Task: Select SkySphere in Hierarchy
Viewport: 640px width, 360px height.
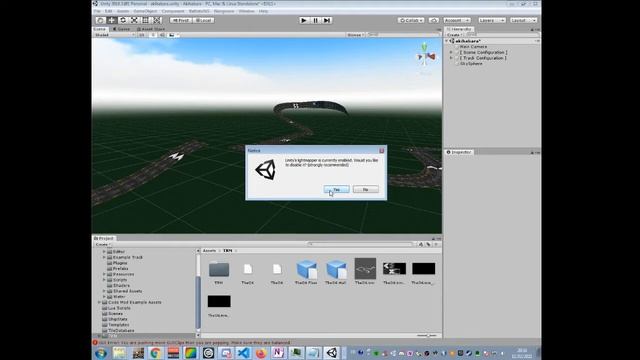Action: point(471,64)
